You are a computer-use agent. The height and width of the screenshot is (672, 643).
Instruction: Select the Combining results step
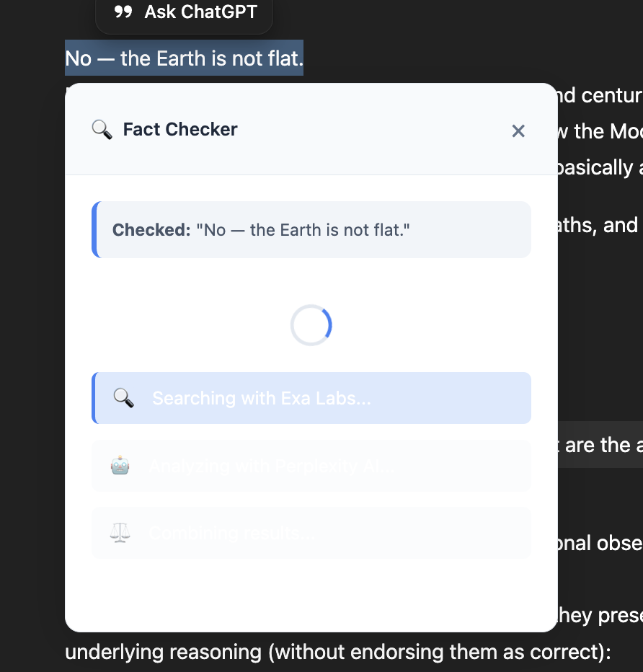pyautogui.click(x=311, y=533)
